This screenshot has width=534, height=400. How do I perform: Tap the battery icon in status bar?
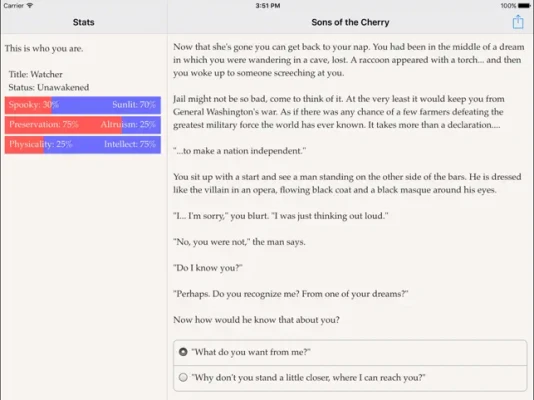pyautogui.click(x=524, y=6)
